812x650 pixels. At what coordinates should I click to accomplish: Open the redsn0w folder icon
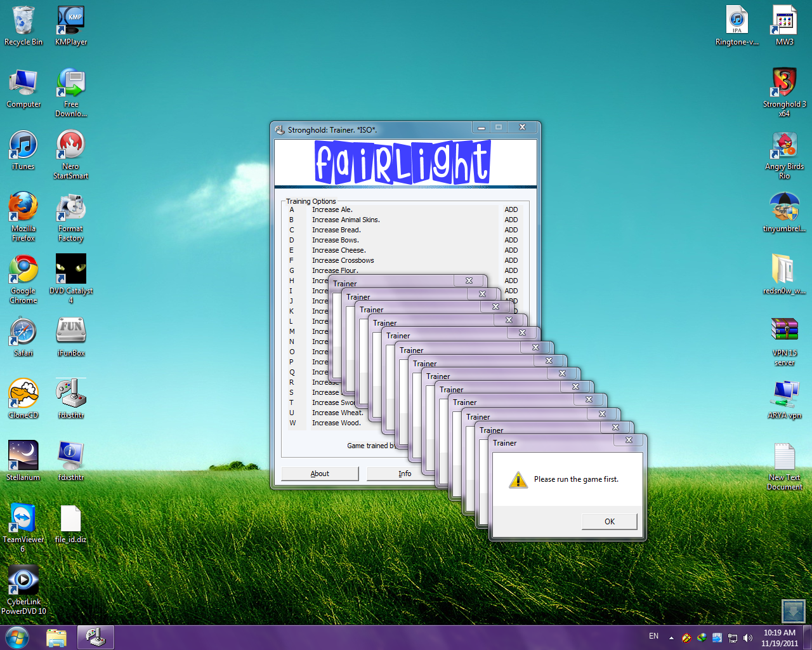point(785,275)
